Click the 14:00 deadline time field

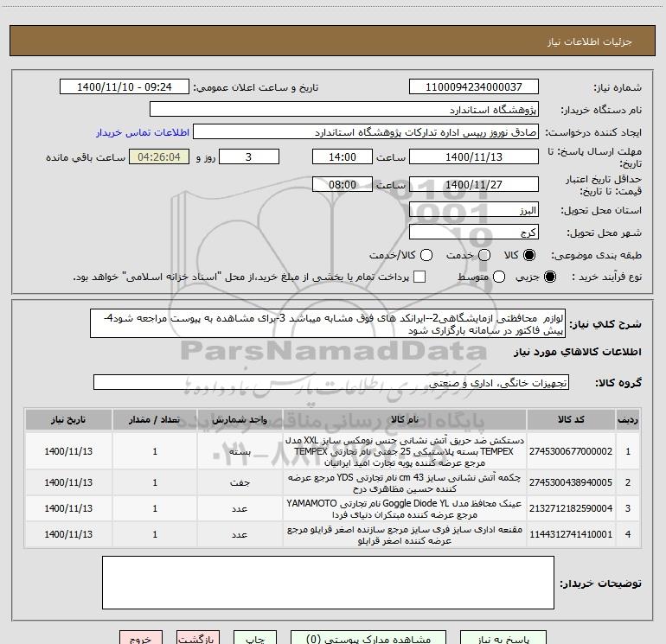click(x=343, y=156)
